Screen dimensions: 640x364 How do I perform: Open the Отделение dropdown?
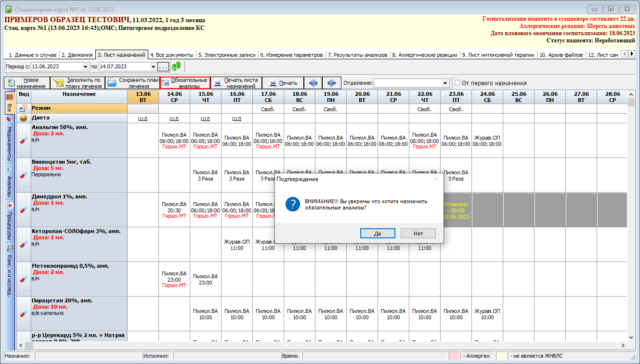point(445,83)
